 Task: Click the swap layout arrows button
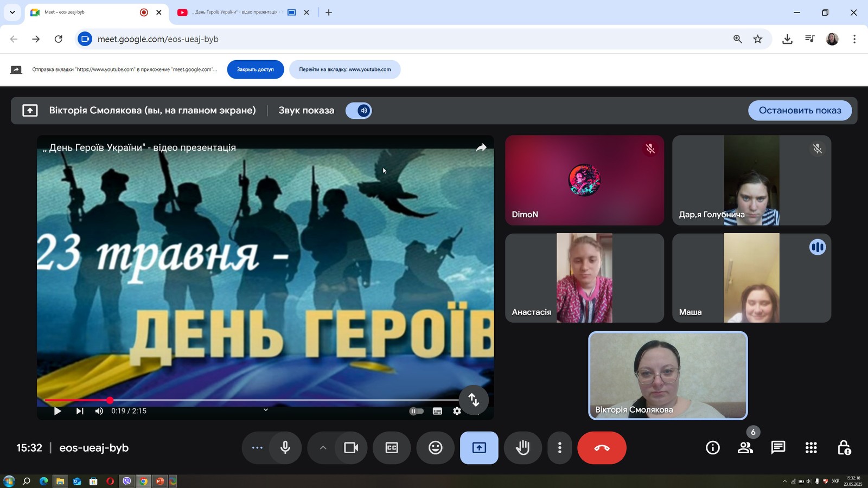click(474, 400)
